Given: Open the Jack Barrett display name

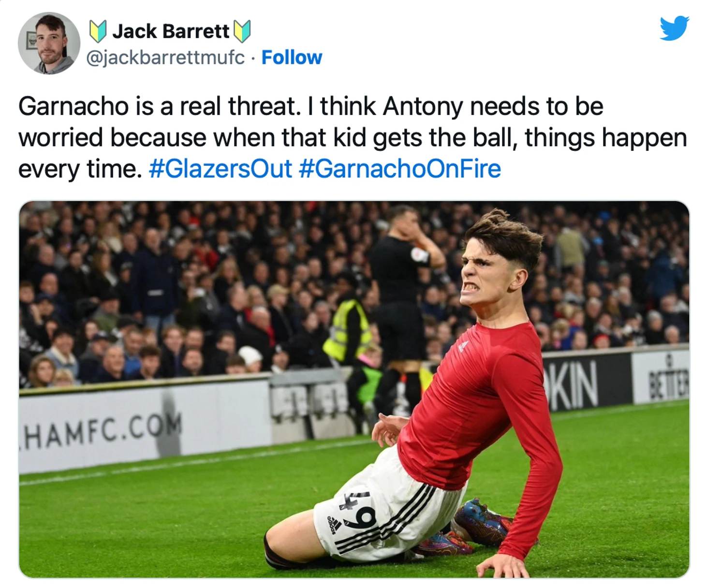Looking at the screenshot, I should coord(171,31).
